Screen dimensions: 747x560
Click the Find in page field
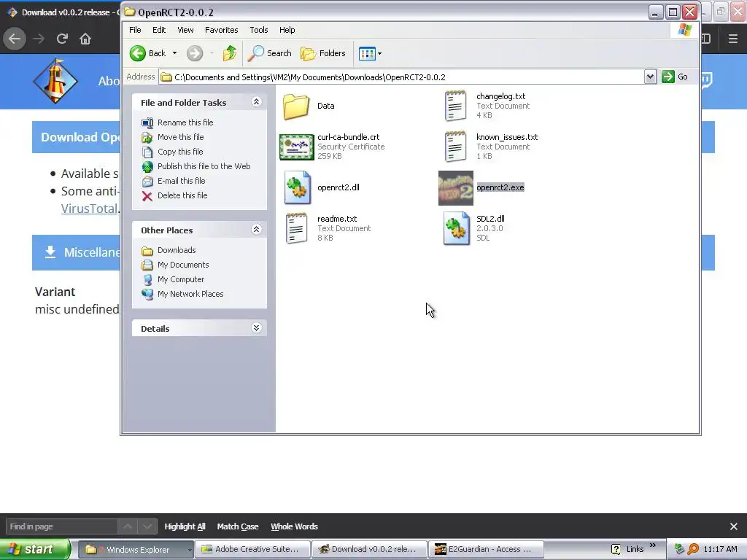point(61,526)
